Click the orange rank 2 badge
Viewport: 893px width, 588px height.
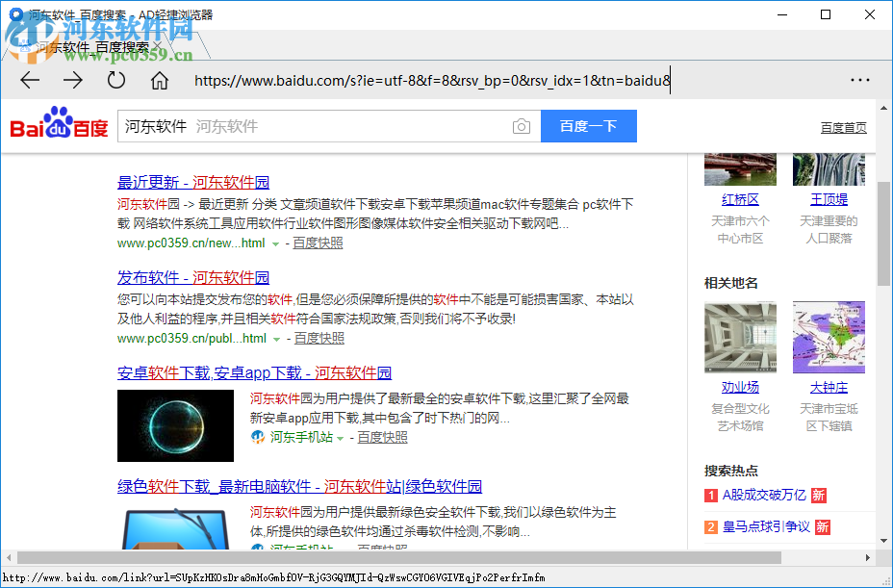[x=711, y=527]
